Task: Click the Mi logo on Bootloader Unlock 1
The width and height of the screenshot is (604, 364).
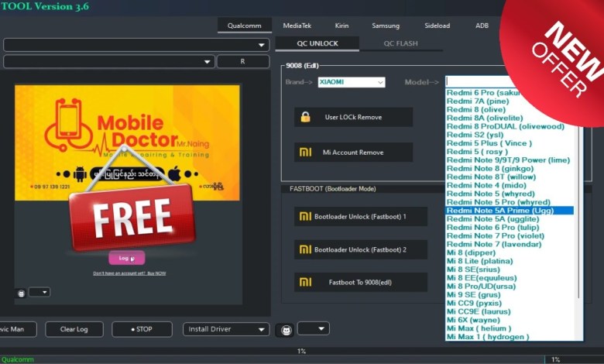Action: coord(305,217)
